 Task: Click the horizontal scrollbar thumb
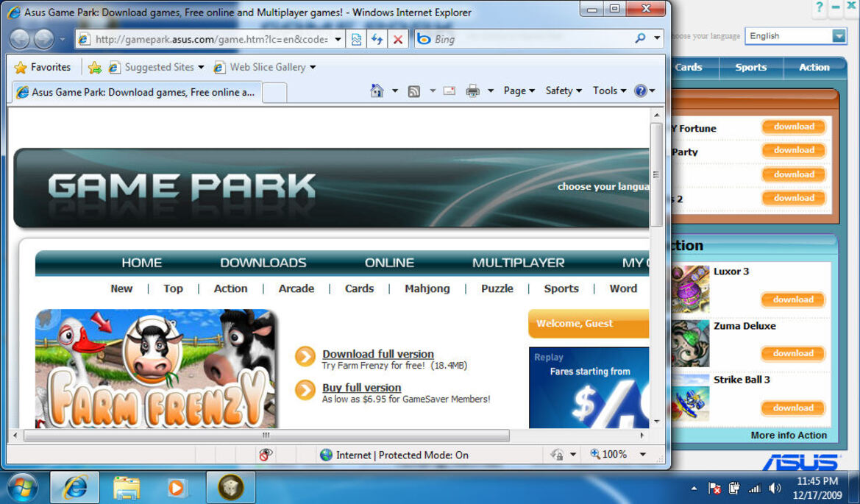coord(266,436)
